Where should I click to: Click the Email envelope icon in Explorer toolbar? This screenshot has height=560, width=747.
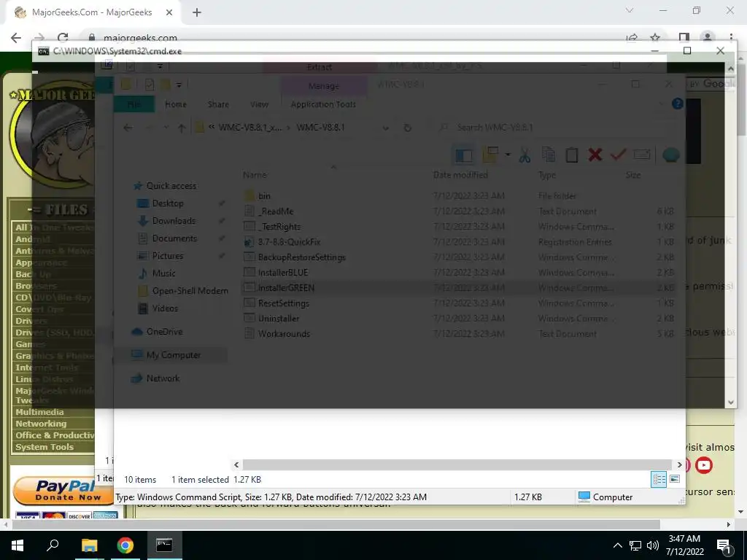pos(642,155)
